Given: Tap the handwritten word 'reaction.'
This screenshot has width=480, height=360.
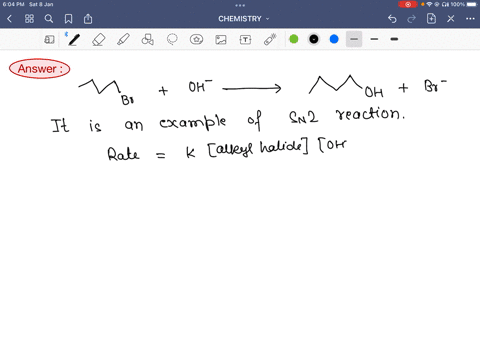Looking at the screenshot, I should pyautogui.click(x=370, y=114).
